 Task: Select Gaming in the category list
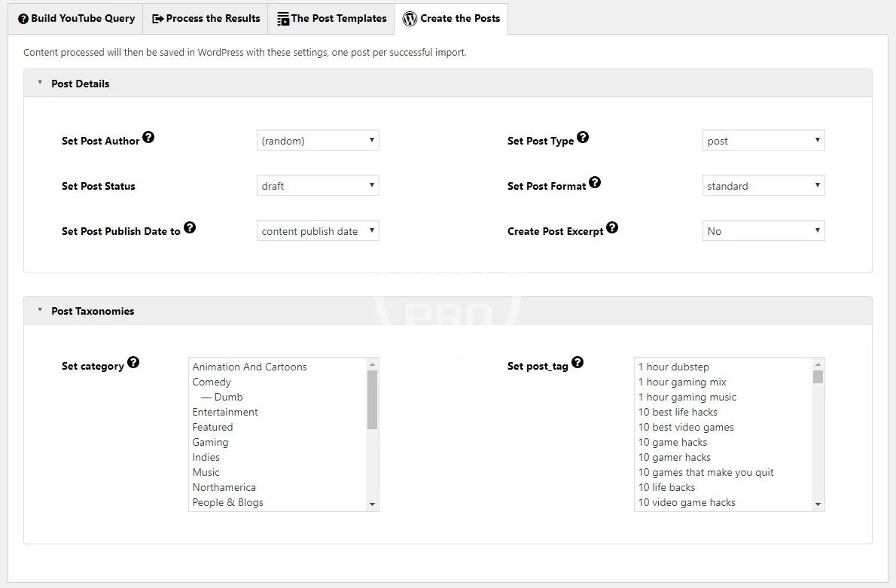pos(210,442)
